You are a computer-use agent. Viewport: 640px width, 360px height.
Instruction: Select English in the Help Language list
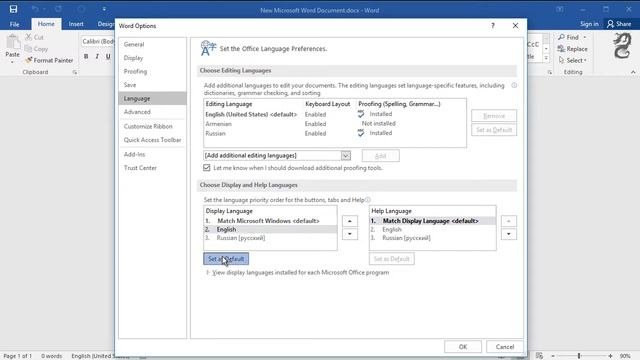(392, 229)
